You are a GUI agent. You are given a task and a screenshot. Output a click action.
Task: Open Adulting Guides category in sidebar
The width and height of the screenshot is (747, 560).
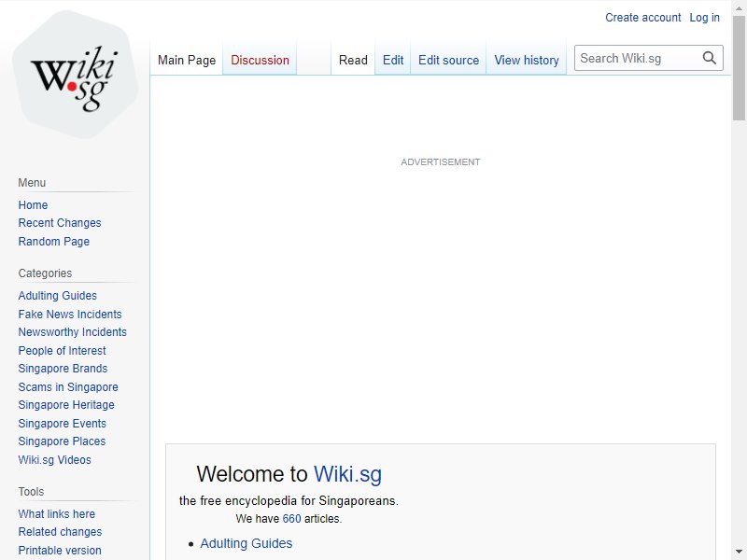tap(58, 296)
